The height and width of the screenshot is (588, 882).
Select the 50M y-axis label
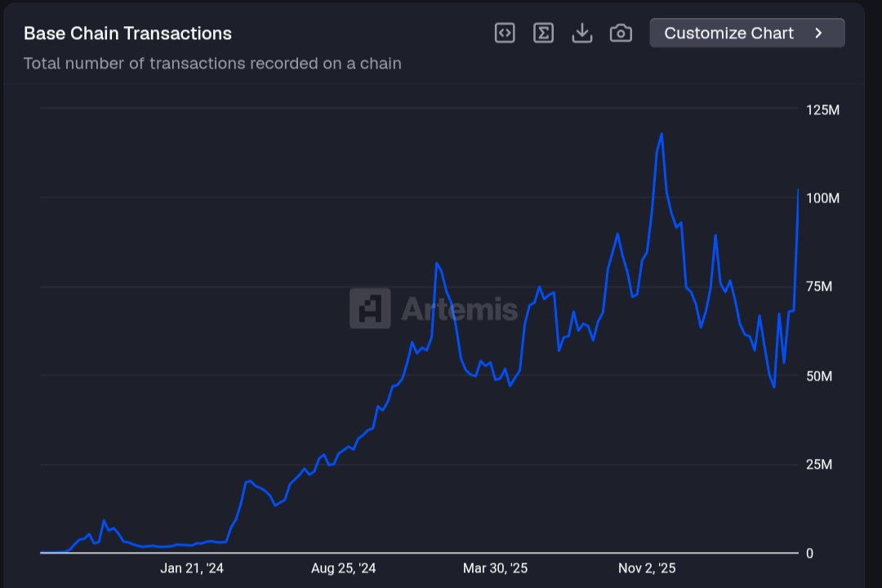point(819,376)
